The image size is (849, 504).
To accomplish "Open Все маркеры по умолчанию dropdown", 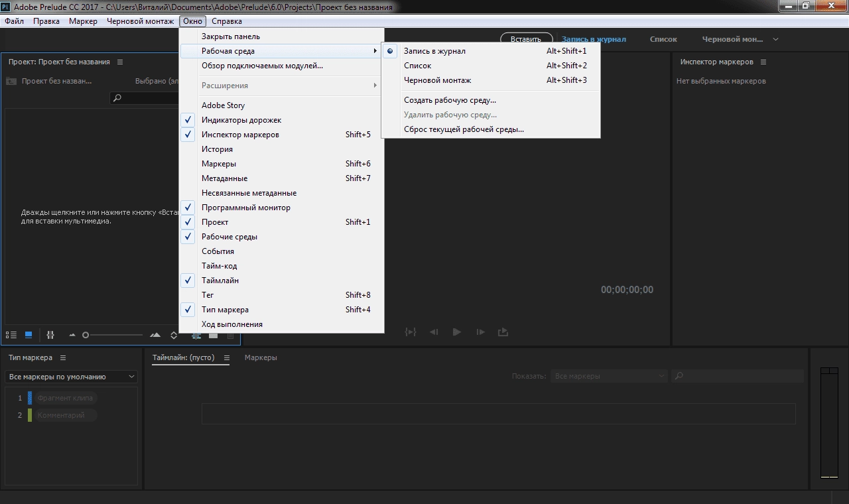I will click(72, 377).
